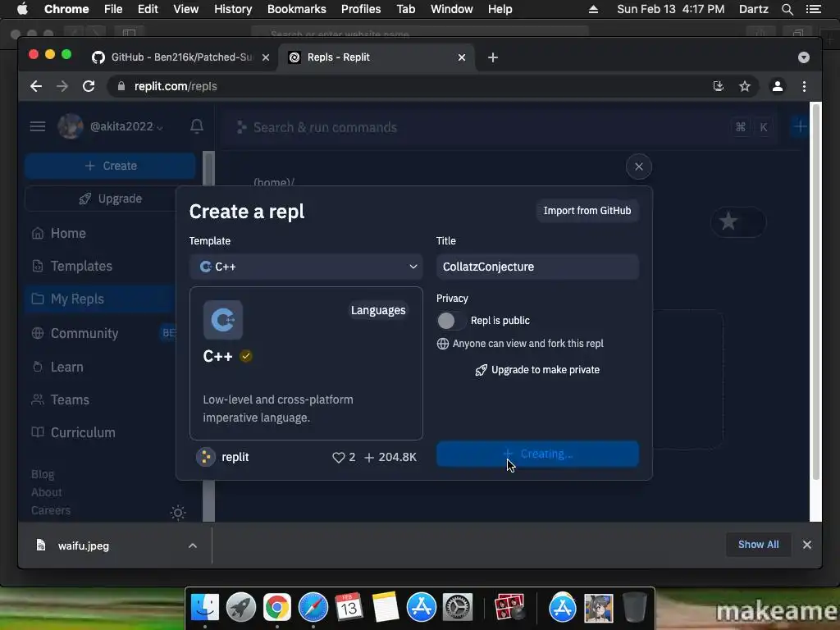This screenshot has height=630, width=840.
Task: Click Upgrade to make private link
Action: (x=537, y=370)
